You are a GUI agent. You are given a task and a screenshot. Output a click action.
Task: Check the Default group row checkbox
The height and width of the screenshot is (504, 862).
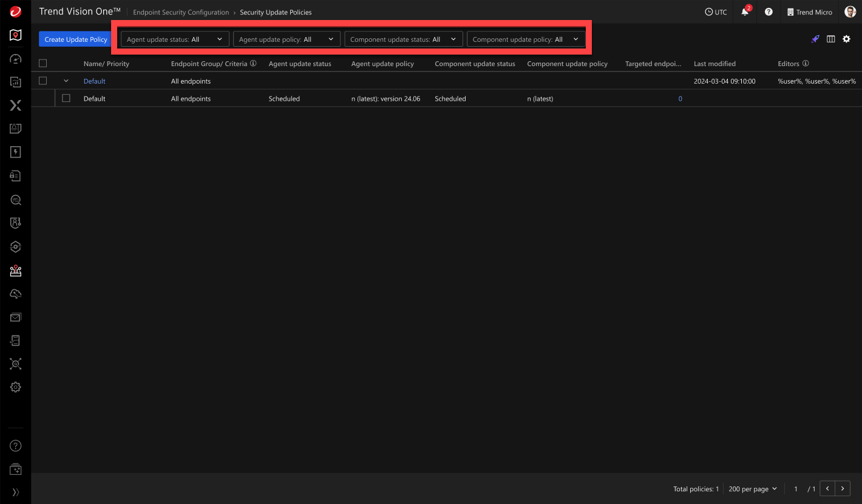[42, 81]
